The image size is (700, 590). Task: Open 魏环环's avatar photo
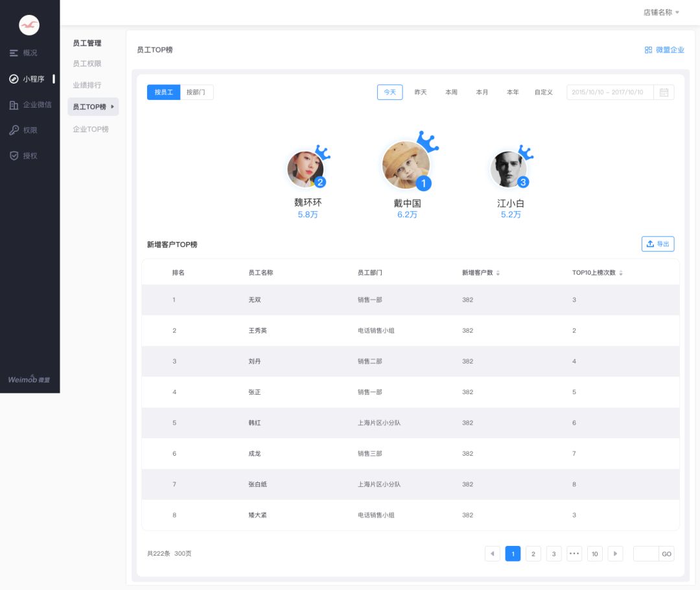305,170
